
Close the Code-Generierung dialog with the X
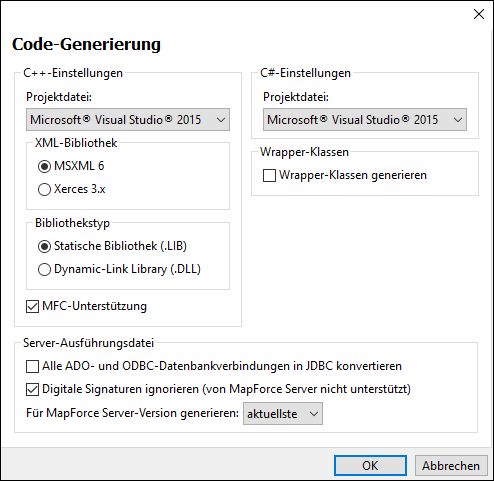(x=479, y=14)
